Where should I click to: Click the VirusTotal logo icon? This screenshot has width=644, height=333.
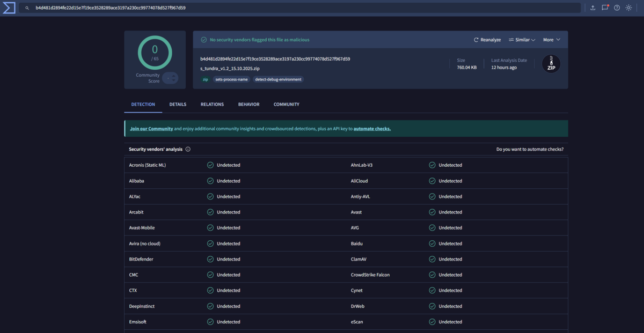point(9,8)
